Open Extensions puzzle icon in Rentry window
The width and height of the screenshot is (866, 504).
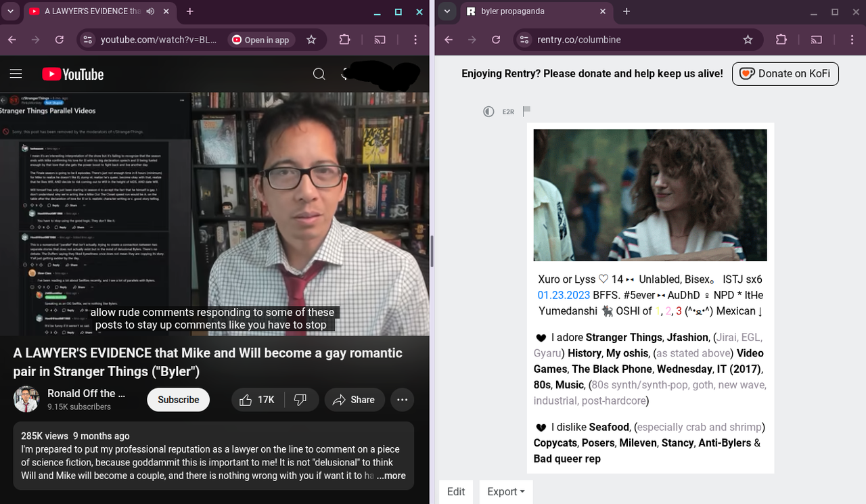(x=781, y=40)
